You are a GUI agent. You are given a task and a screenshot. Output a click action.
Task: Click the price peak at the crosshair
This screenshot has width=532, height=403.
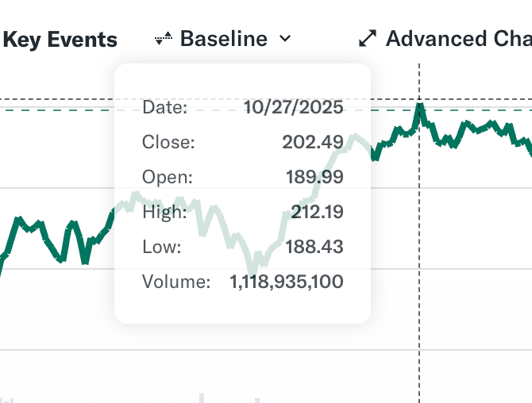coord(419,106)
